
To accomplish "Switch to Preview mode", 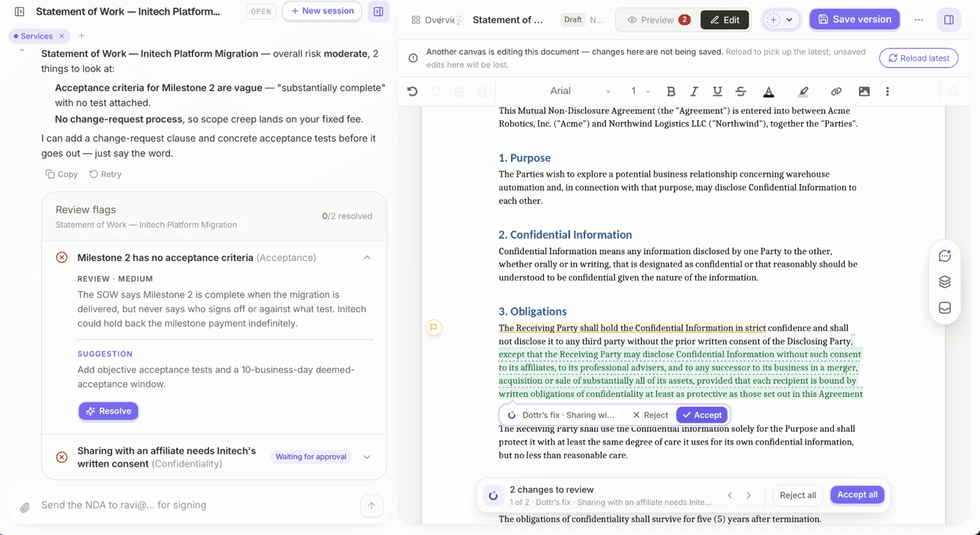I will (x=658, y=20).
